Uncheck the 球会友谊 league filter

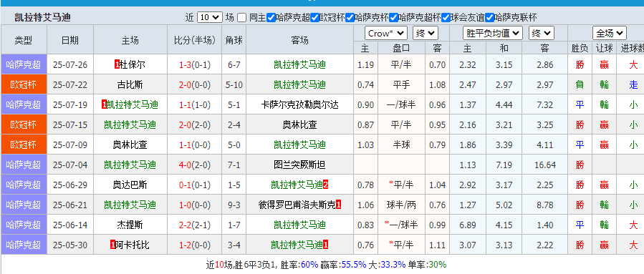click(x=446, y=18)
